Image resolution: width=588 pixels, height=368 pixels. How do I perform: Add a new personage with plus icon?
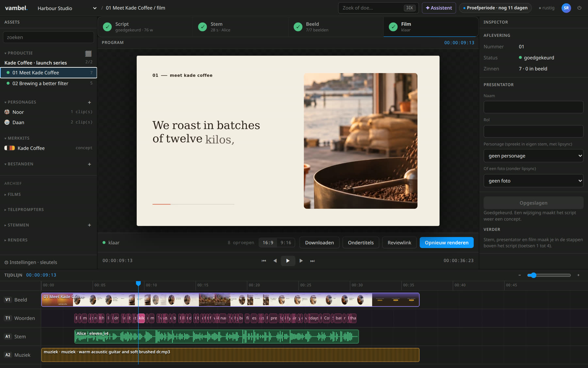click(x=90, y=102)
